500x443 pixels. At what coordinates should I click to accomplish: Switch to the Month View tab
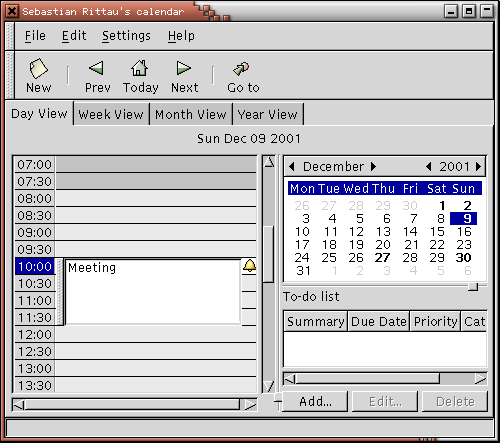(191, 114)
